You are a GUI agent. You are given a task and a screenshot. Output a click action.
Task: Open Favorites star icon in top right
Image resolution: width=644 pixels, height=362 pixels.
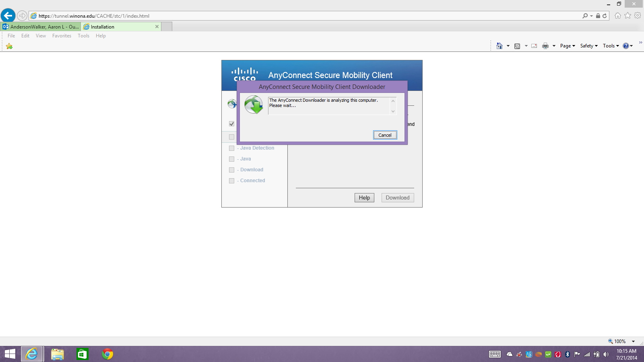(x=627, y=16)
